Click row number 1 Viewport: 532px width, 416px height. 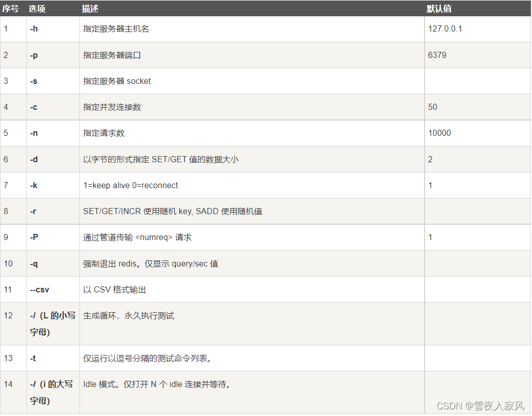6,29
